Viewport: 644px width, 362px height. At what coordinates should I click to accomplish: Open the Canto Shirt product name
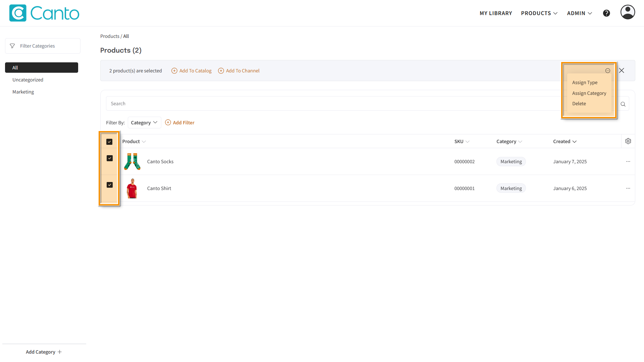tap(159, 188)
